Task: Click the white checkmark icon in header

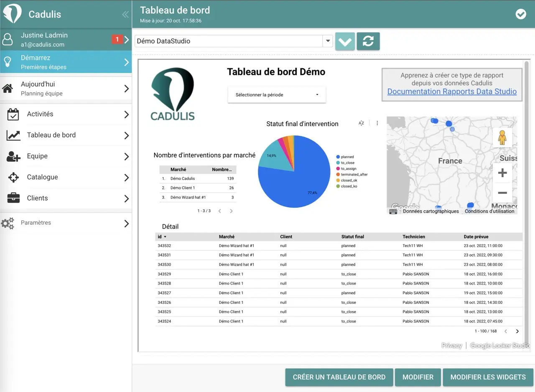Action: point(521,14)
